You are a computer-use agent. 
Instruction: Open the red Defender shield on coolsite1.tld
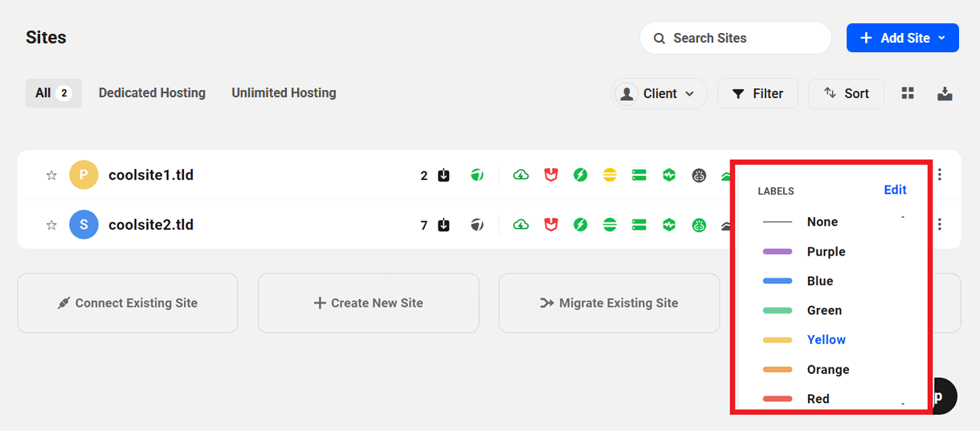[551, 174]
